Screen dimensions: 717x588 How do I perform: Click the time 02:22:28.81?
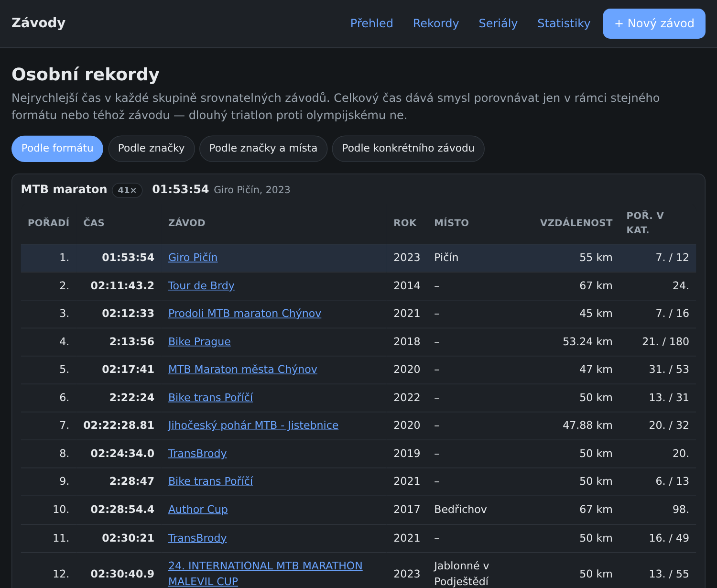119,425
